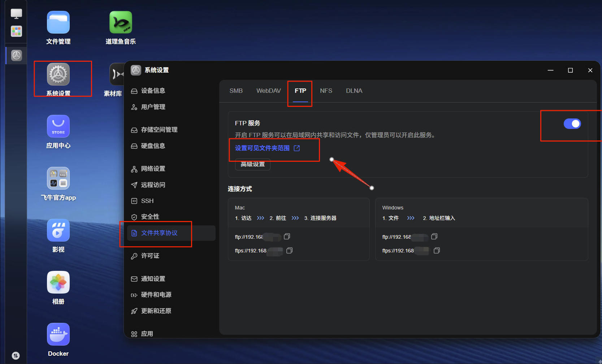Select the NFS tab
Image resolution: width=602 pixels, height=364 pixels.
coord(326,91)
